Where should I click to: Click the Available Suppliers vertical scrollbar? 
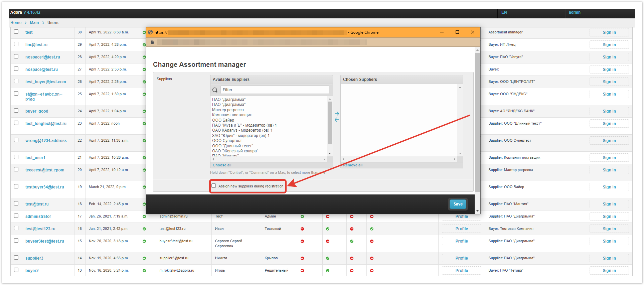[330, 124]
